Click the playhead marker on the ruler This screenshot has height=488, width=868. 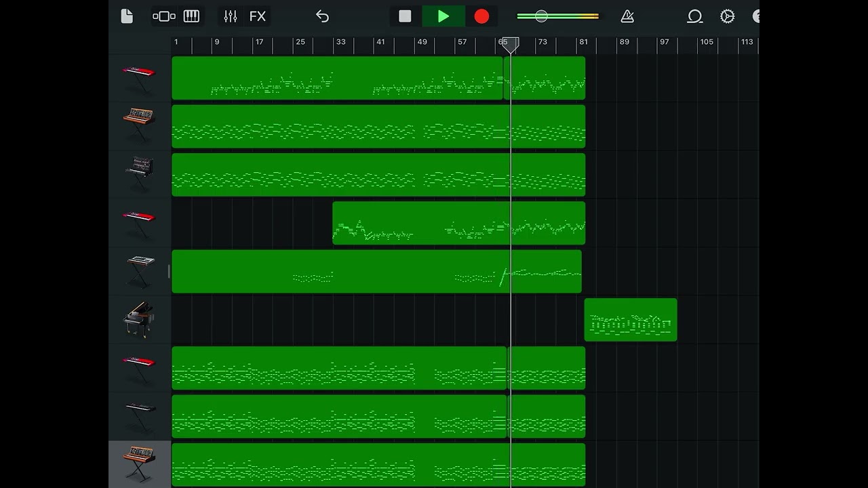(x=511, y=45)
